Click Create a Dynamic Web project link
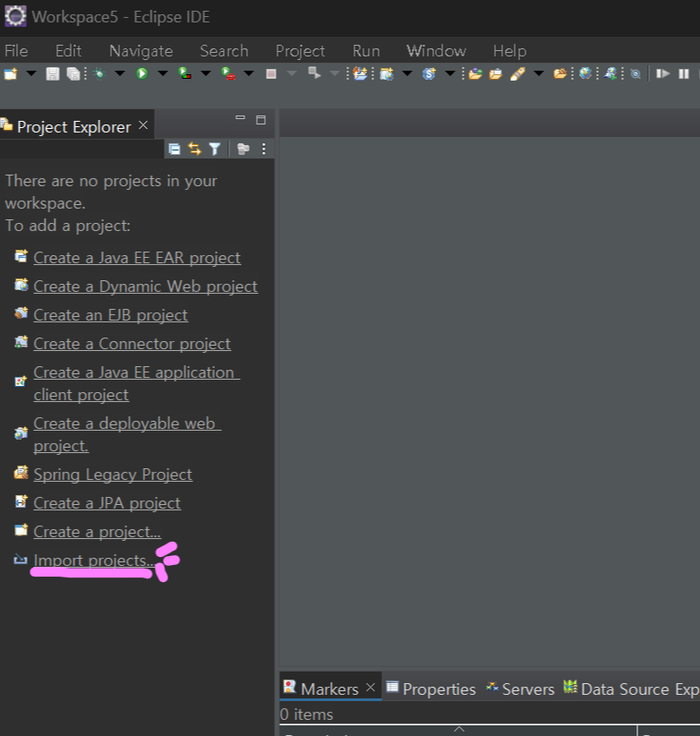 point(145,287)
